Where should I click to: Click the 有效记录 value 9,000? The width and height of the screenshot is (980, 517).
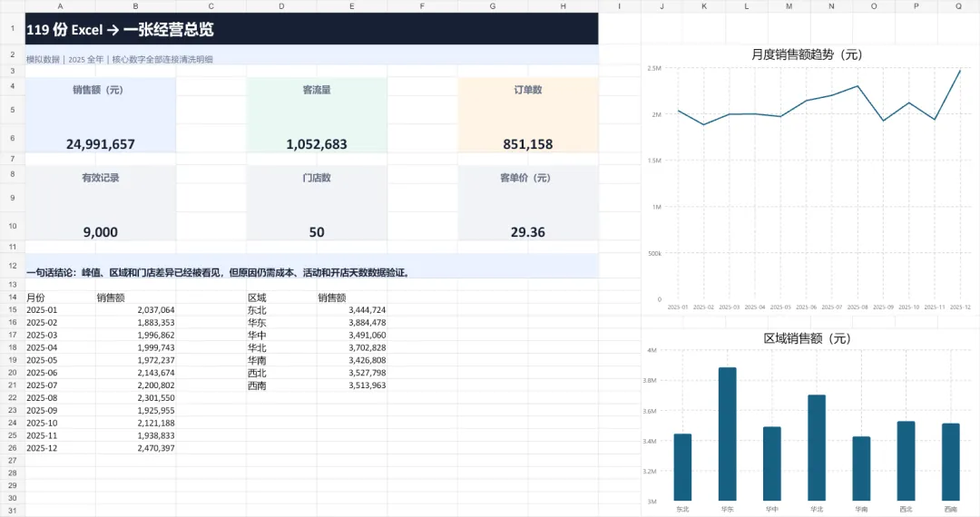point(101,232)
